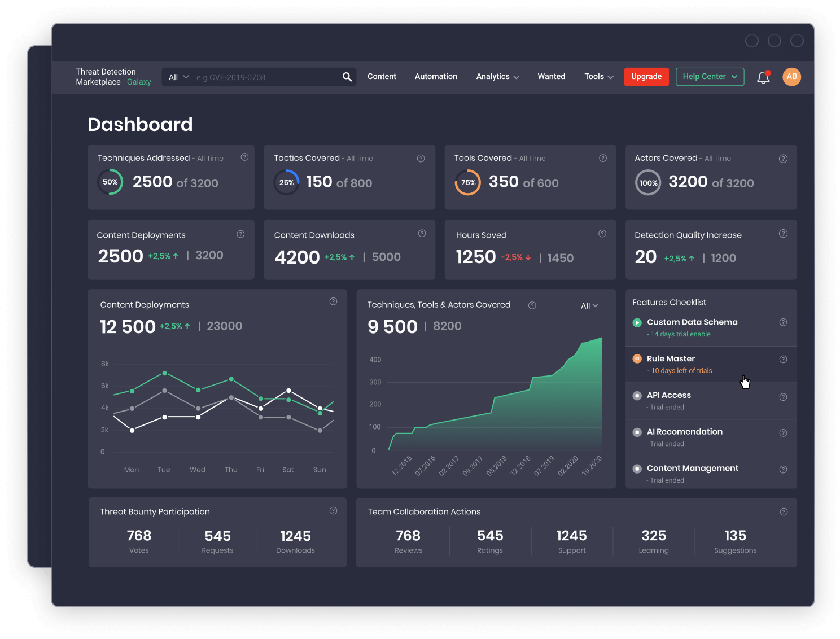Click the Dashboard page heading
This screenshot has width=840, height=639.
[x=140, y=124]
